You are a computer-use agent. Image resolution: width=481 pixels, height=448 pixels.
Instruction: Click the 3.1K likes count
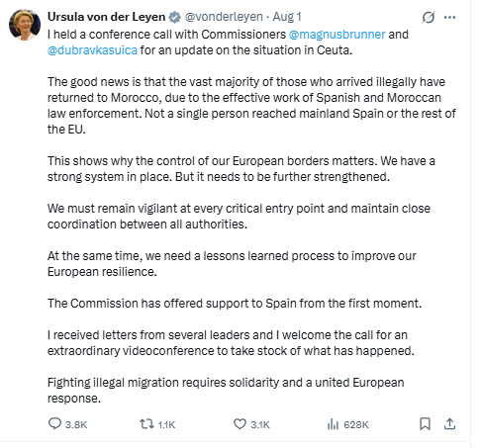click(x=260, y=424)
